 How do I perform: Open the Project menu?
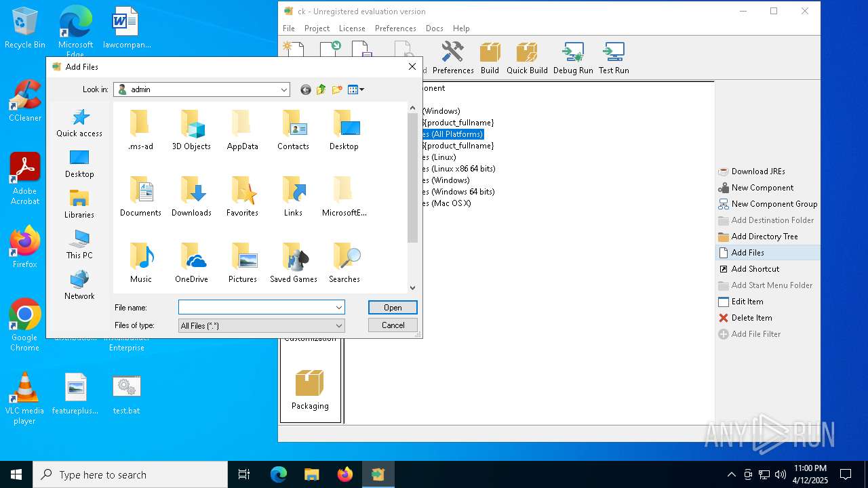point(317,28)
